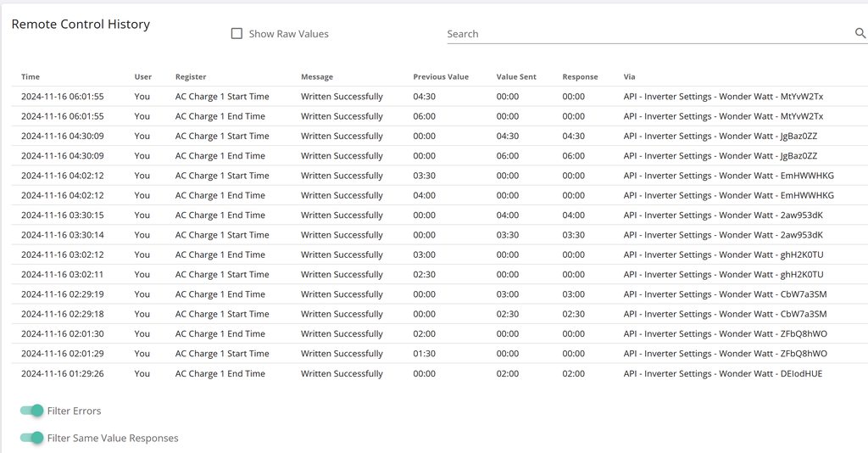Sort by the Response column header
Screen dimensions: 868x453
(580, 77)
